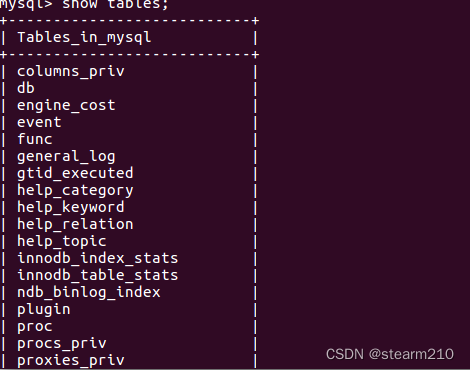Click the help_relation table name
470x370 pixels.
click(75, 224)
